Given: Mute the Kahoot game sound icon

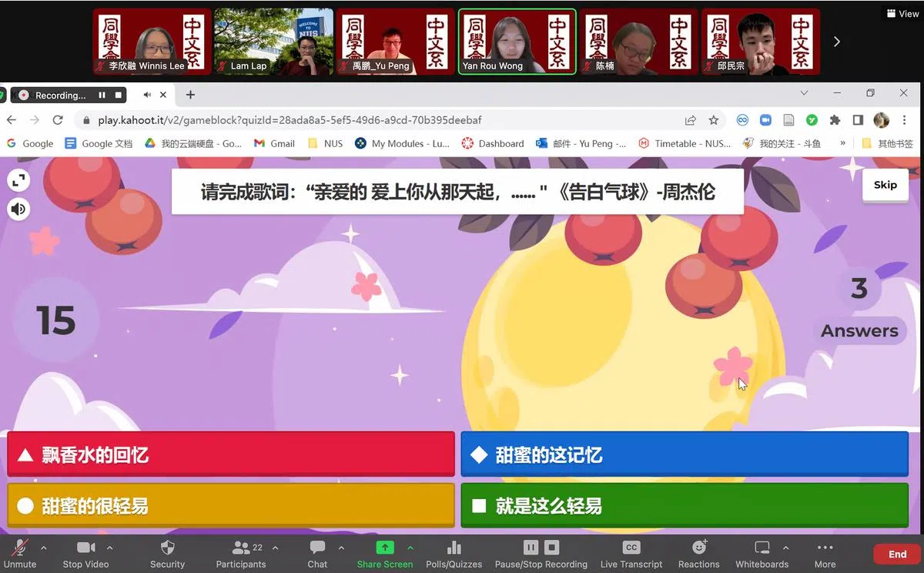Looking at the screenshot, I should coord(18,209).
